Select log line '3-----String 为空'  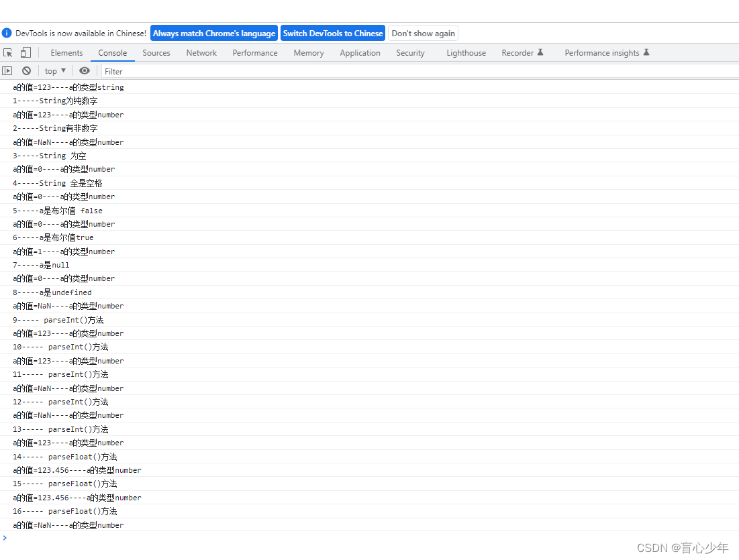(x=50, y=156)
